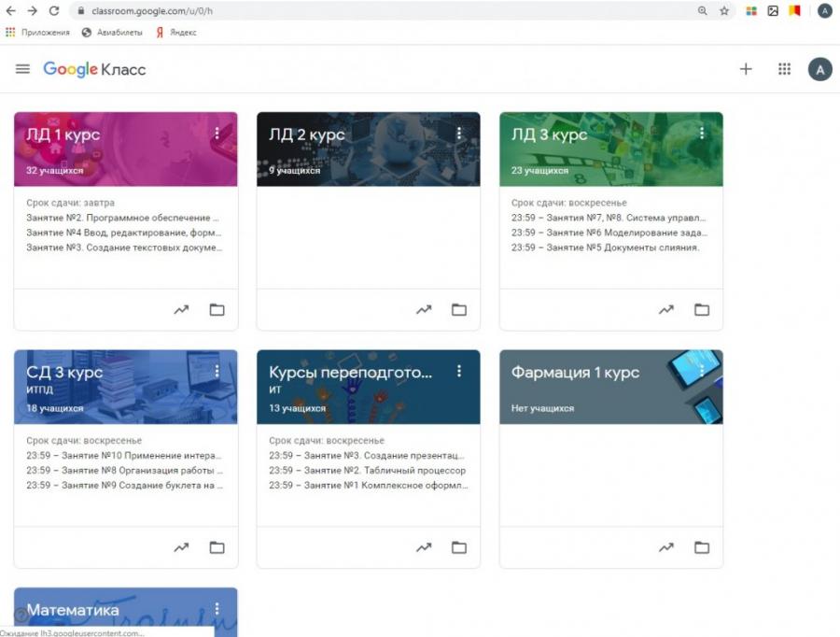Open assignment Занятие №5 Документы слияния

[x=606, y=248]
